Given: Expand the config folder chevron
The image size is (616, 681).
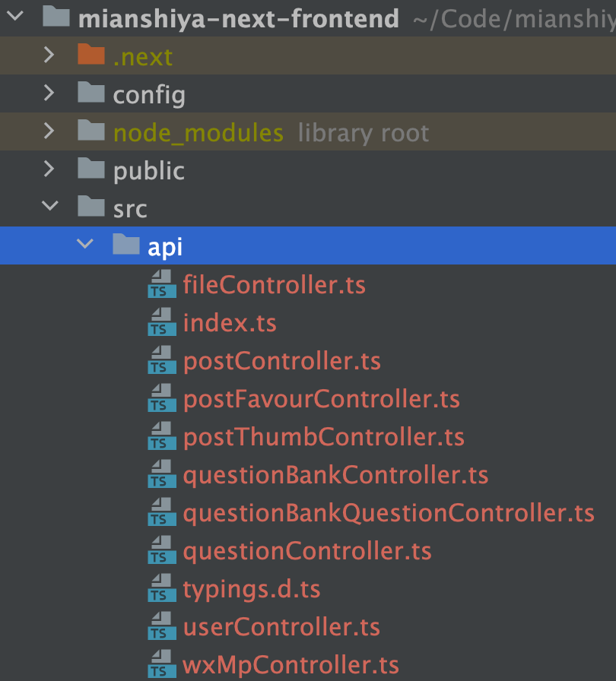Looking at the screenshot, I should click(49, 93).
